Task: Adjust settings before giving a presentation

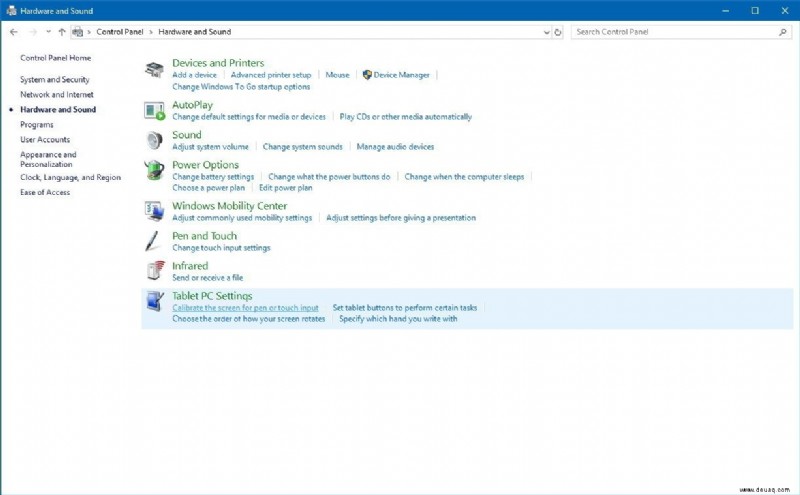Action: click(x=401, y=218)
